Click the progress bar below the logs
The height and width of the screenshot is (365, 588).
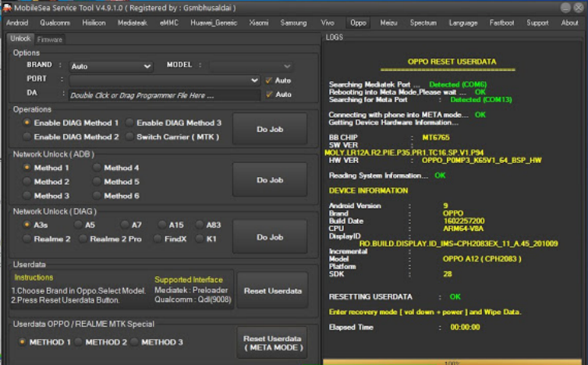click(x=452, y=363)
